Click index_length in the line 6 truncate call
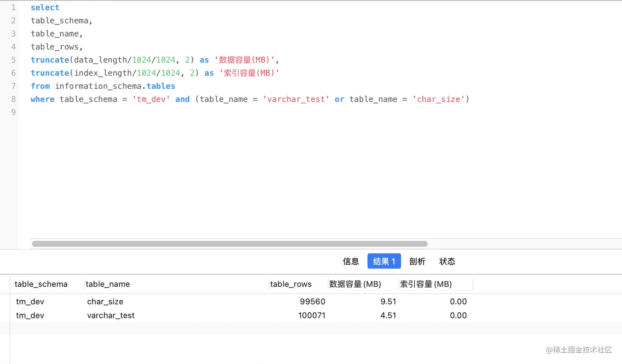The height and width of the screenshot is (364, 622). click(x=103, y=73)
